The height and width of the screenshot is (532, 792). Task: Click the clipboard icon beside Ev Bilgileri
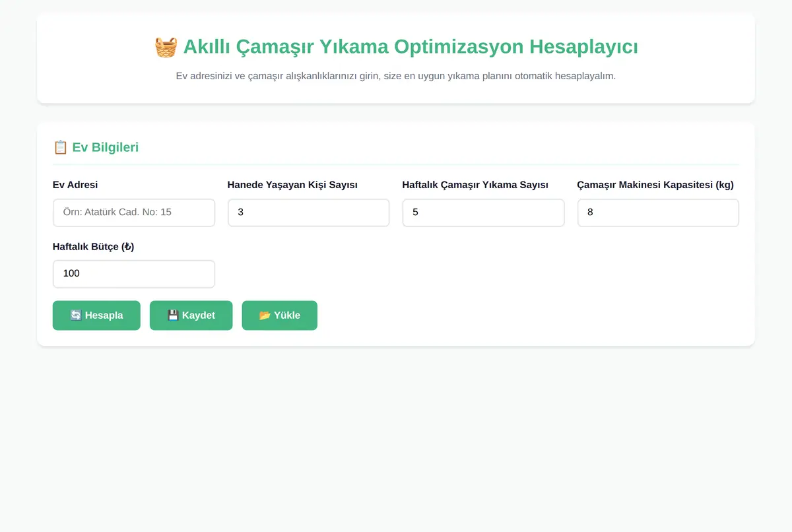[61, 147]
